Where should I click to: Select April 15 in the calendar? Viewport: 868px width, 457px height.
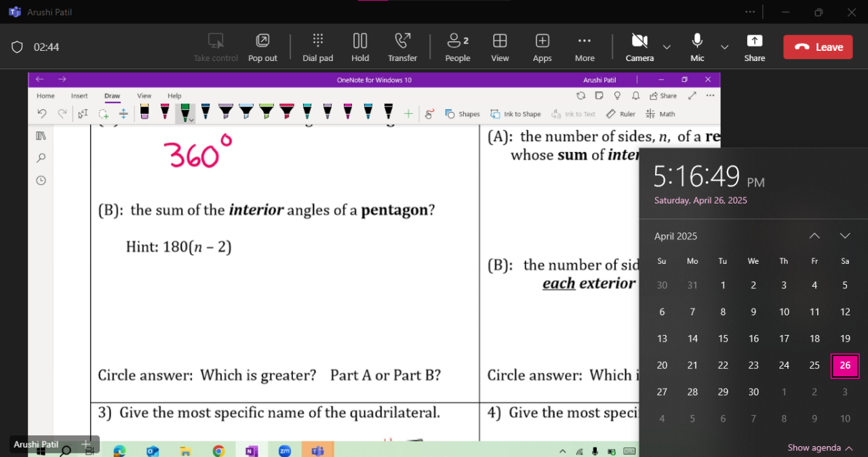pos(723,338)
